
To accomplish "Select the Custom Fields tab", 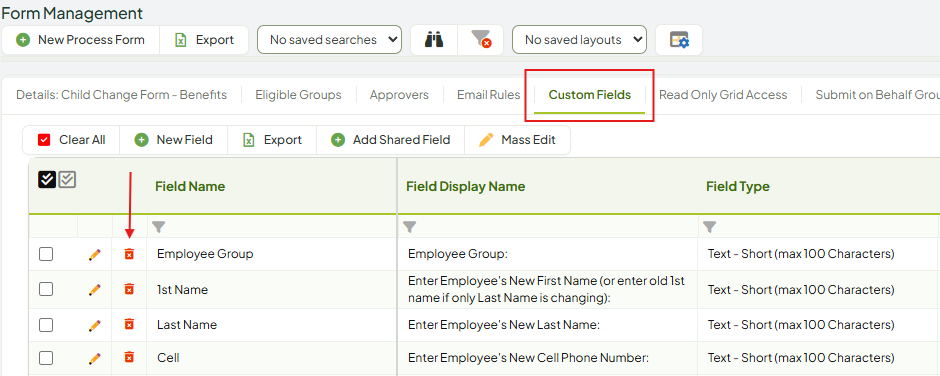I will point(590,95).
